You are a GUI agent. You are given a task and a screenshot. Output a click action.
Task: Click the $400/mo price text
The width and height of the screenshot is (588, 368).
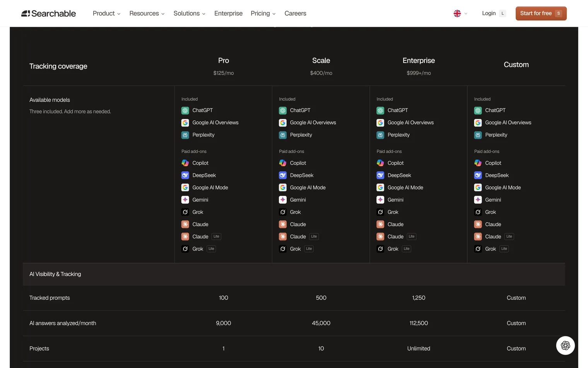(x=321, y=73)
